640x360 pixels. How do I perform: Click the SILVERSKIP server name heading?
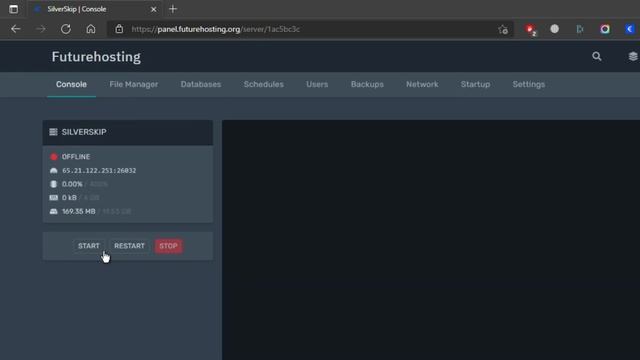tap(84, 132)
